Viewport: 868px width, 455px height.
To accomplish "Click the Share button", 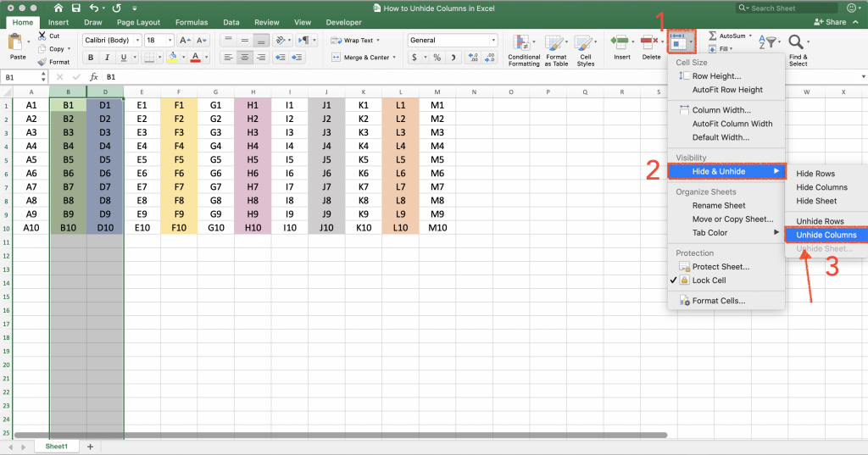I will coord(830,22).
